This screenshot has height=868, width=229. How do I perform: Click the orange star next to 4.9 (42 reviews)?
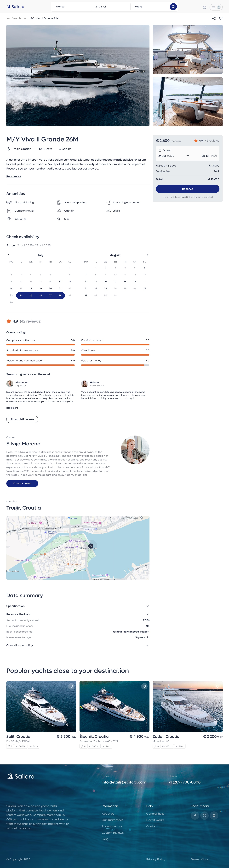pos(9,321)
